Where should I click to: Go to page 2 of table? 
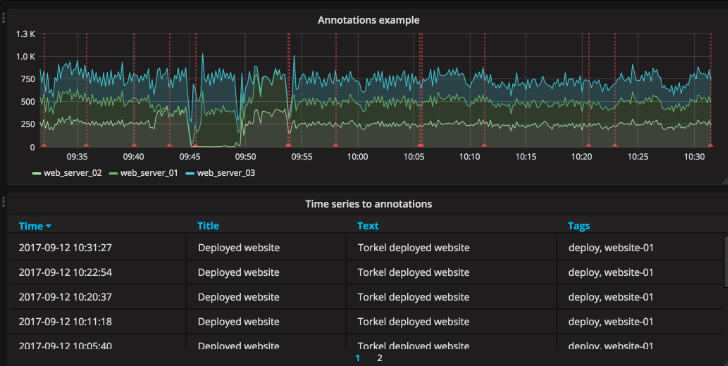click(x=380, y=358)
